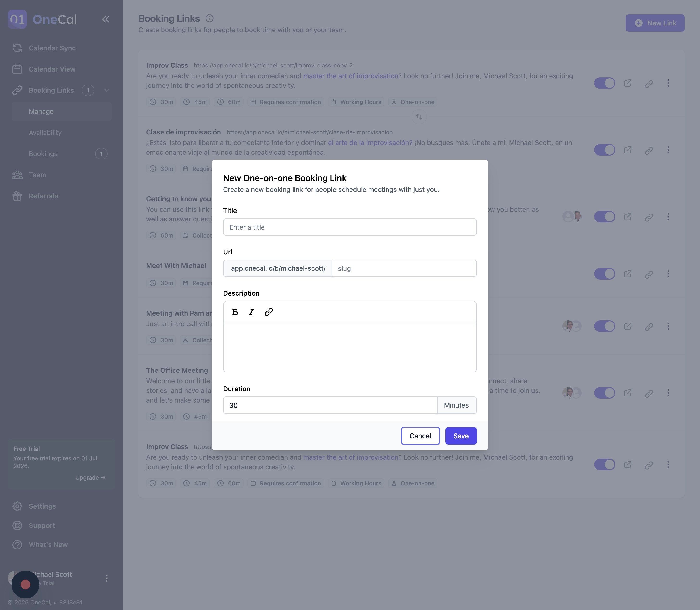Toggle The Office Meeting booking link
Screen dimensions: 700x610
tap(605, 393)
